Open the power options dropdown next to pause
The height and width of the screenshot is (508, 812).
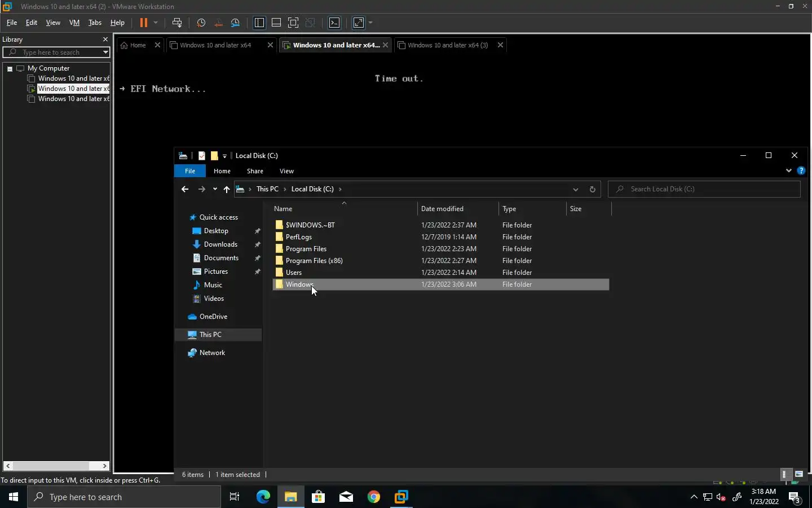156,23
